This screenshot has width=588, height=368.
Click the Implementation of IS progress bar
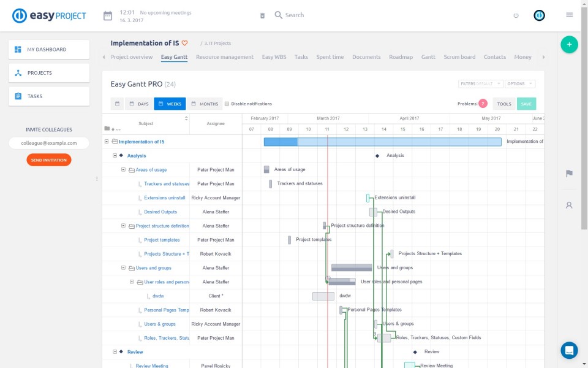[382, 142]
